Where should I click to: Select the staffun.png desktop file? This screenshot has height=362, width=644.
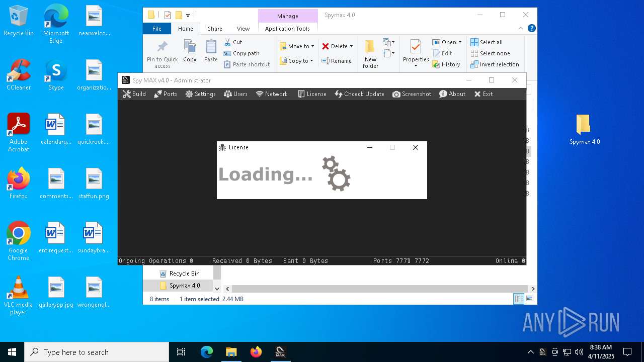click(94, 184)
